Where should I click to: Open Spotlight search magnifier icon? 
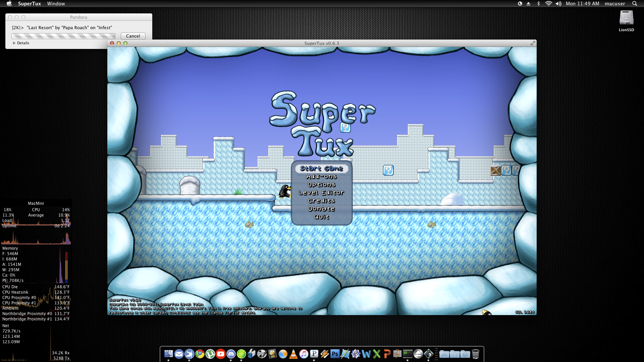634,4
